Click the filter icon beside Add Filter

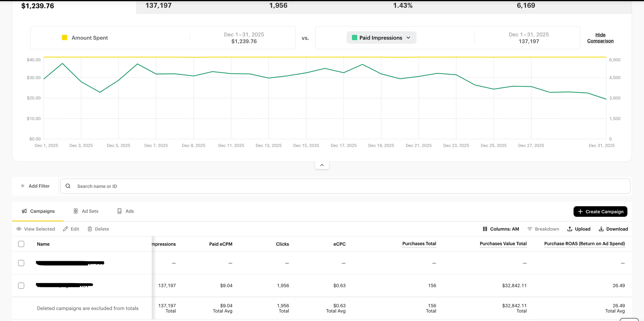23,186
